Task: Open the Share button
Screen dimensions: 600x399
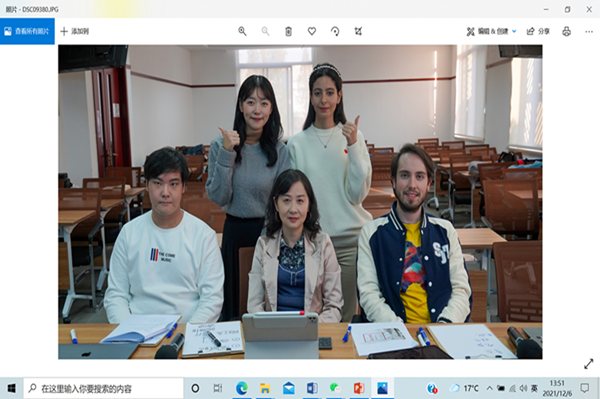Action: [538, 31]
